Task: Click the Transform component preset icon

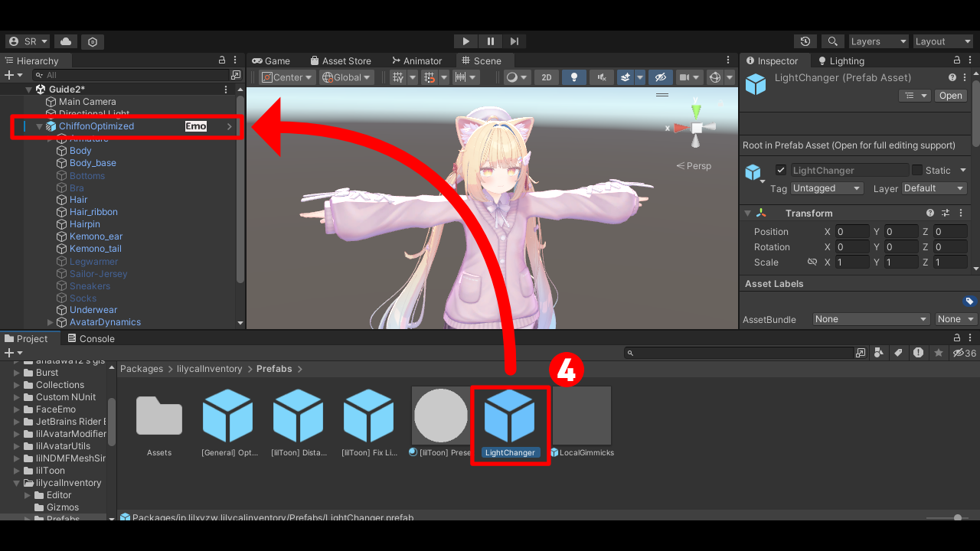Action: click(x=946, y=214)
